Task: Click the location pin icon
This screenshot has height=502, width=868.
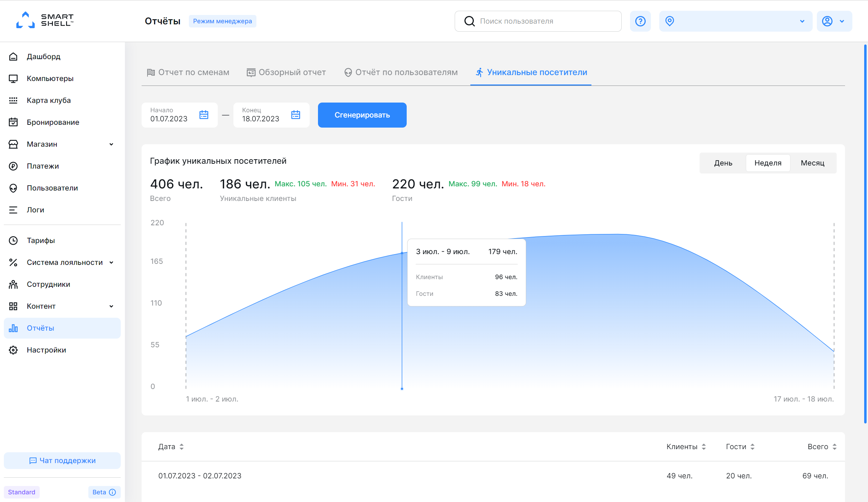Action: pos(670,21)
